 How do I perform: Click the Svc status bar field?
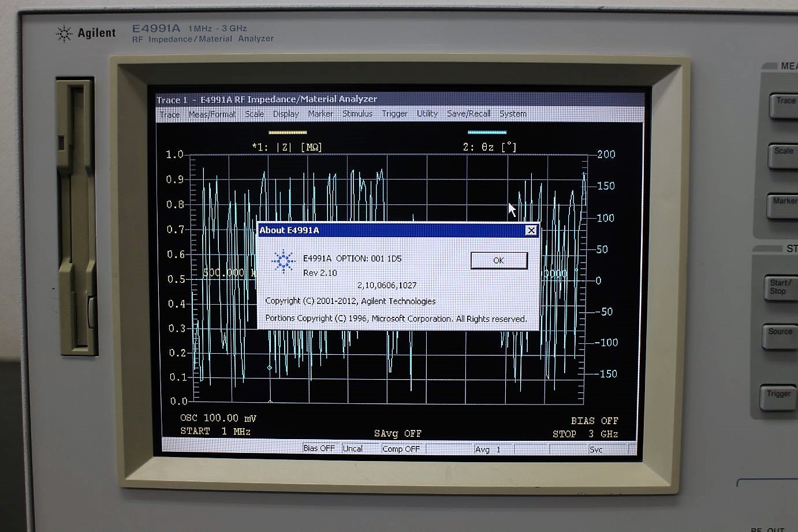(x=609, y=449)
